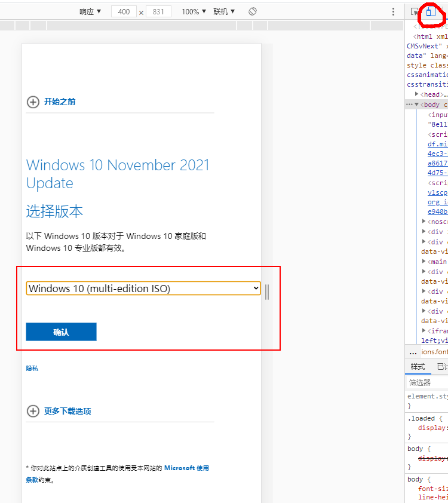448x503 pixels.
Task: Select the html element row in DOM tree
Action: [430, 36]
